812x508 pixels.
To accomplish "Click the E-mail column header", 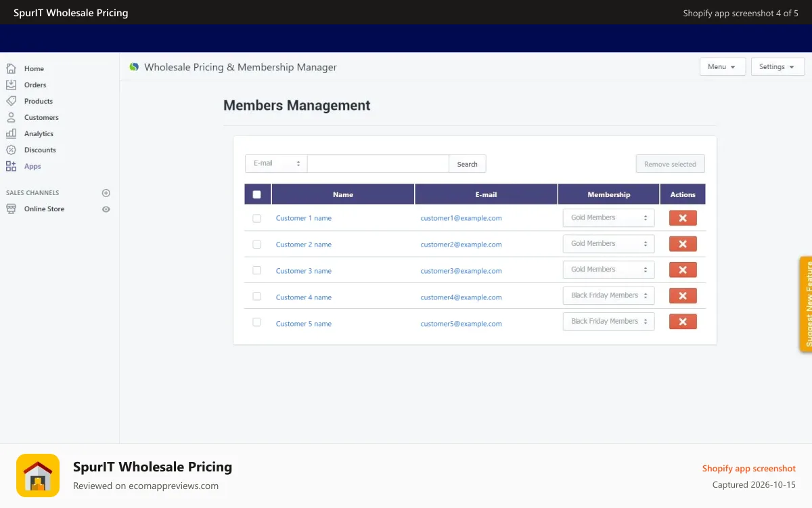I will [x=486, y=194].
